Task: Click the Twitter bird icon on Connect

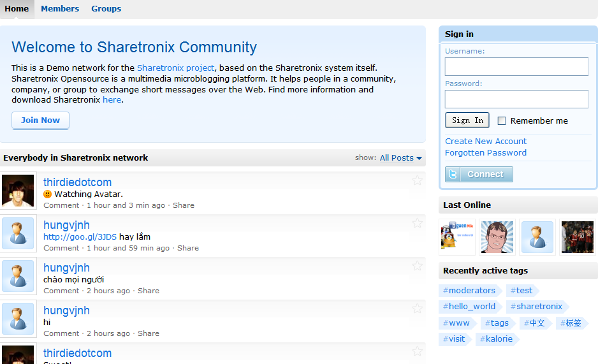Action: [453, 174]
